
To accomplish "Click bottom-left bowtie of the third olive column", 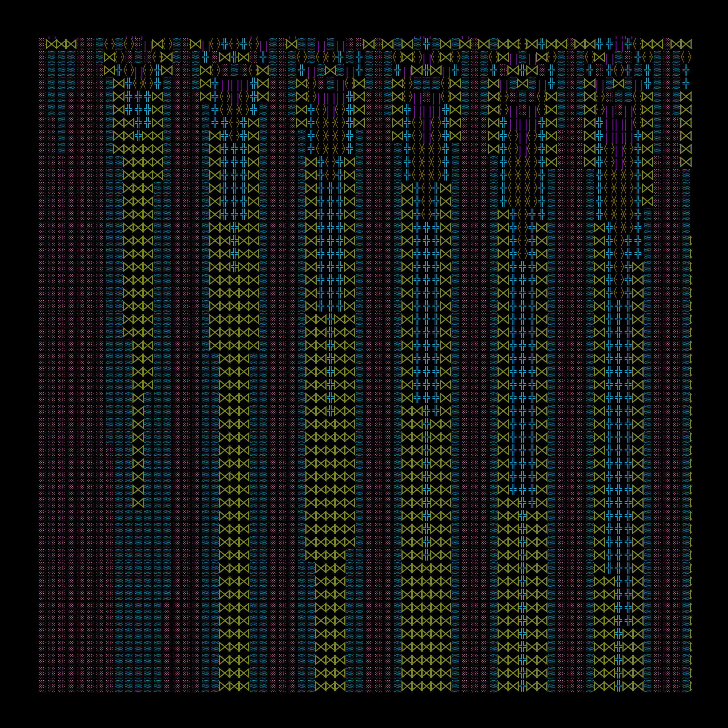I will point(320,687).
